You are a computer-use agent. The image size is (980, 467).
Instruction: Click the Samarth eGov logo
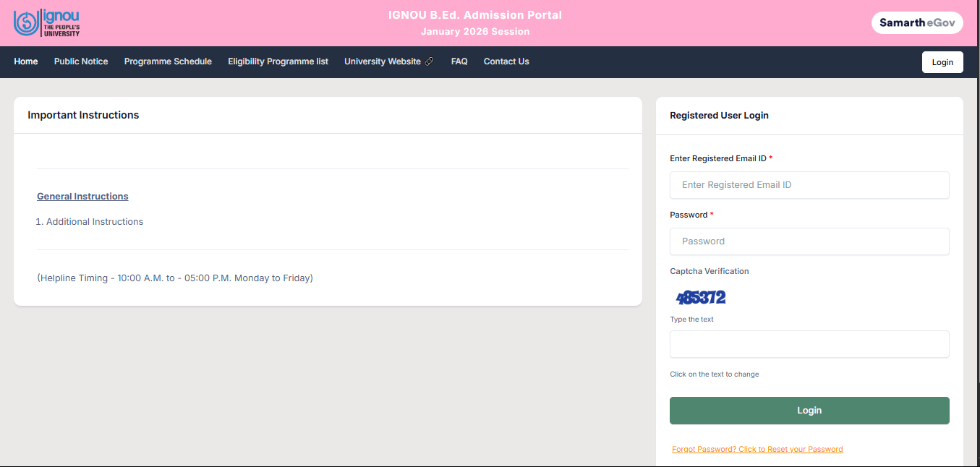click(x=917, y=22)
